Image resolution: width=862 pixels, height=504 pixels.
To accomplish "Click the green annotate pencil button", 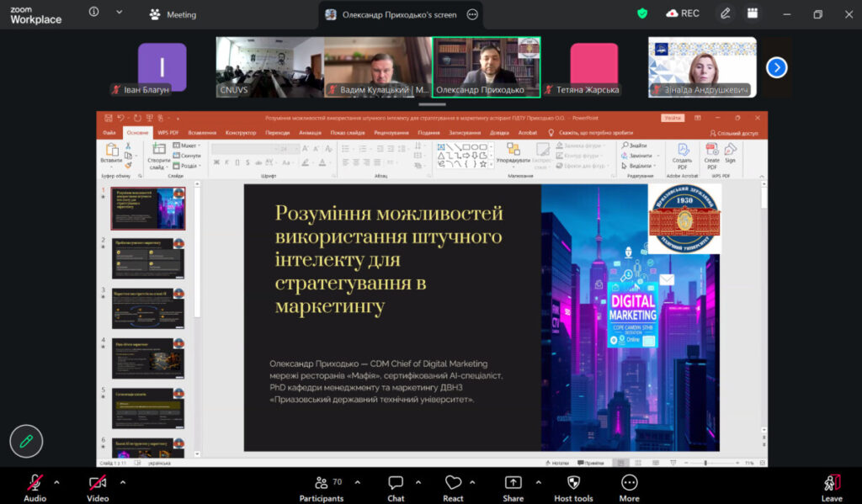I will click(26, 441).
